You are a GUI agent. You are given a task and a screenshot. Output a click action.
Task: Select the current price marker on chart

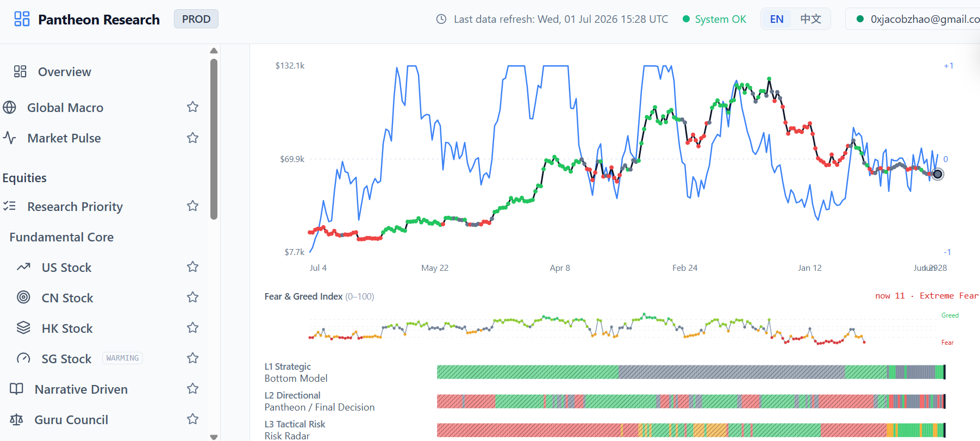pyautogui.click(x=938, y=174)
